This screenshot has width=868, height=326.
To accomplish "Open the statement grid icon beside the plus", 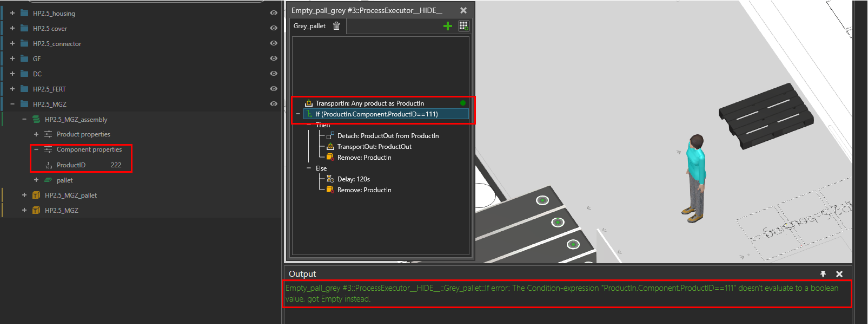I will pyautogui.click(x=463, y=26).
